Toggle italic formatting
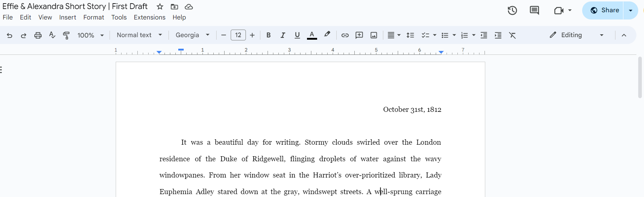This screenshot has width=644, height=197. coord(283,35)
